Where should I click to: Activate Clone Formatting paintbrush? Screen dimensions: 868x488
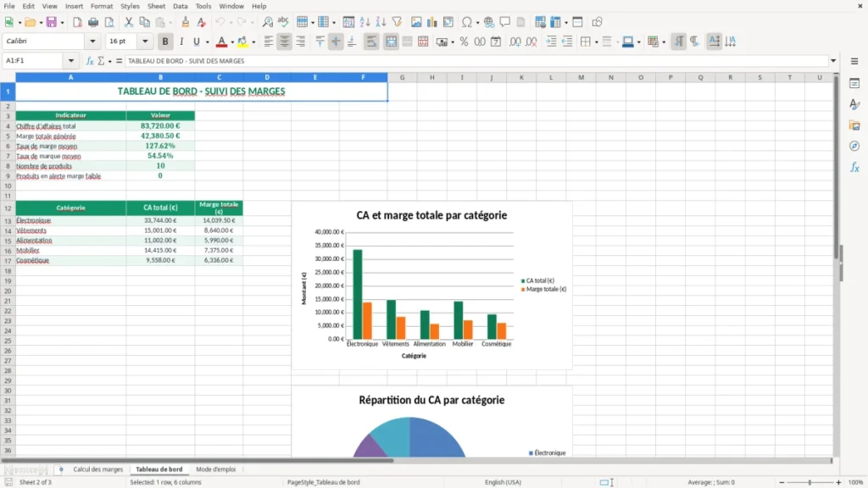186,22
